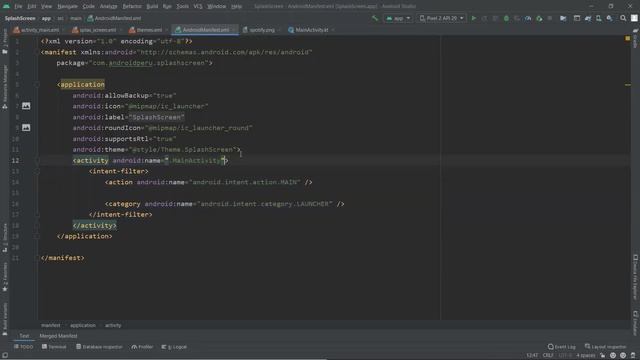This screenshot has width=640, height=360.
Task: Click the manifest breadcrumb below editor
Action: click(51, 325)
